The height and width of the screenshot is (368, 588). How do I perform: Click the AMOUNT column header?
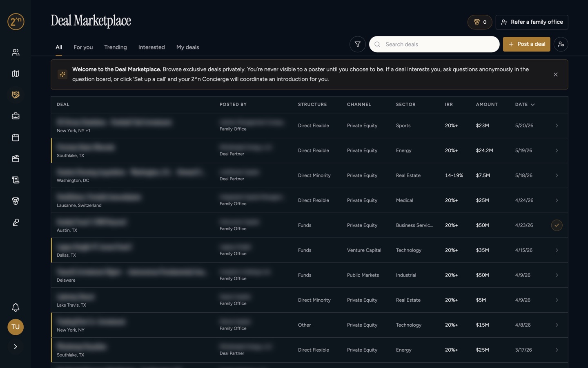click(x=487, y=105)
